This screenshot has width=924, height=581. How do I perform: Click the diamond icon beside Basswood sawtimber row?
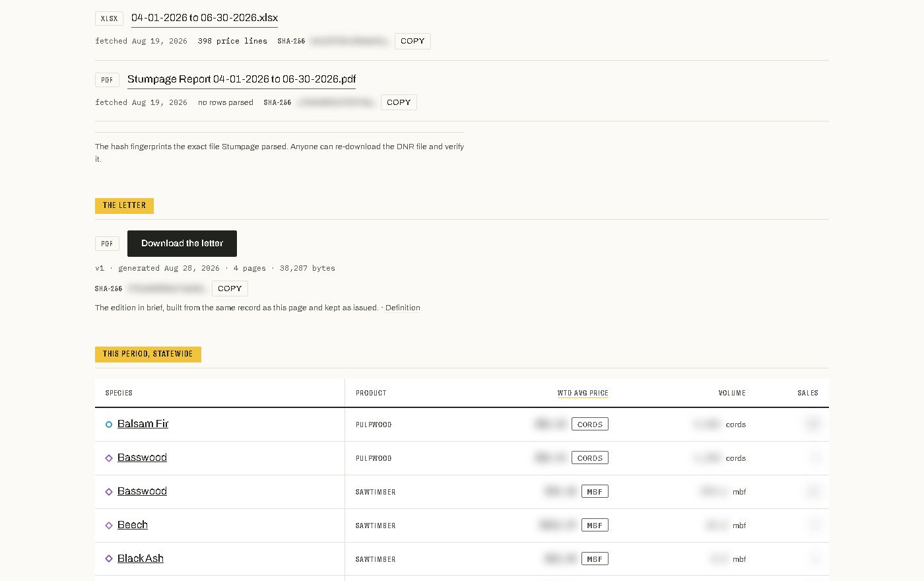coord(109,492)
